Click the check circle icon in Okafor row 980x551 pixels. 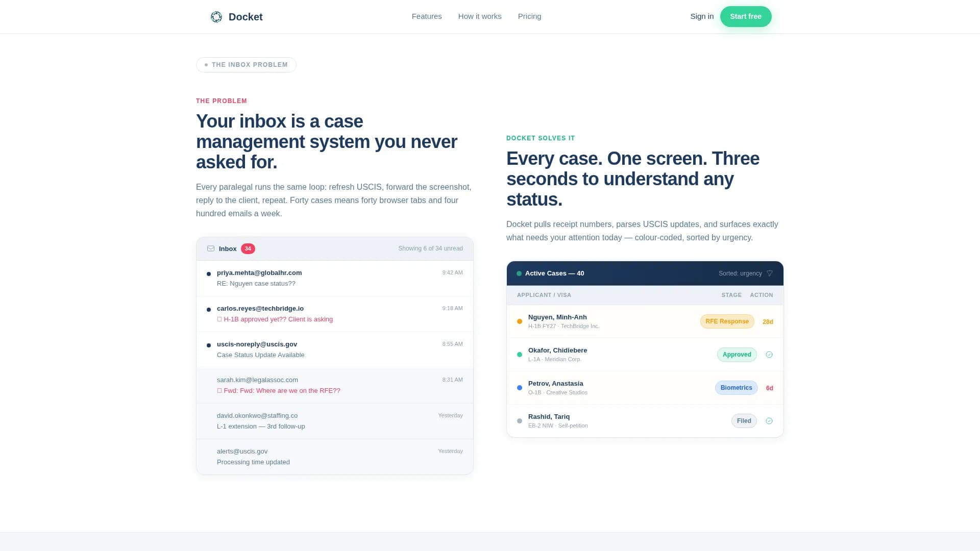coord(769,355)
